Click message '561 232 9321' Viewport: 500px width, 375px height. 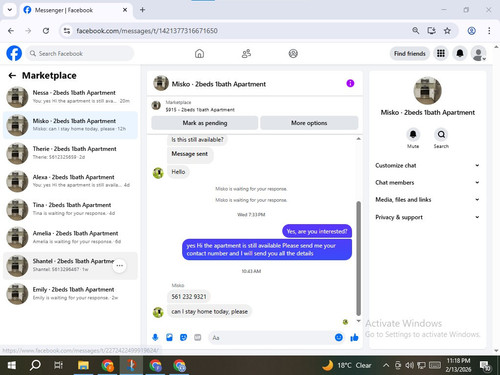[x=189, y=296]
